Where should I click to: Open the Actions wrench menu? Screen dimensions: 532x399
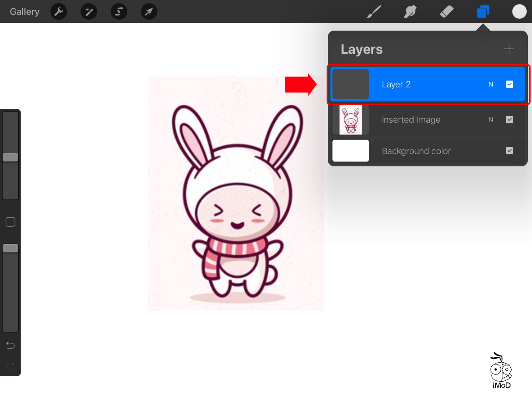pos(59,12)
